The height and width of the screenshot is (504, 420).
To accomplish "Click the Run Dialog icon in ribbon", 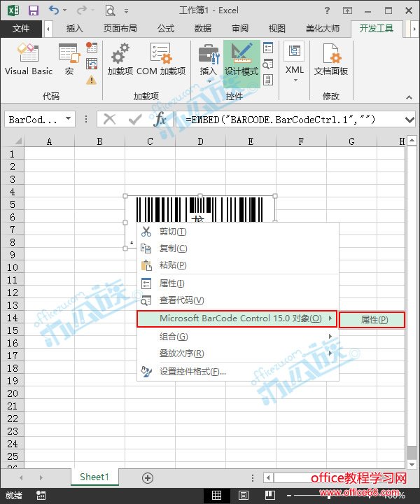I will 268,80.
